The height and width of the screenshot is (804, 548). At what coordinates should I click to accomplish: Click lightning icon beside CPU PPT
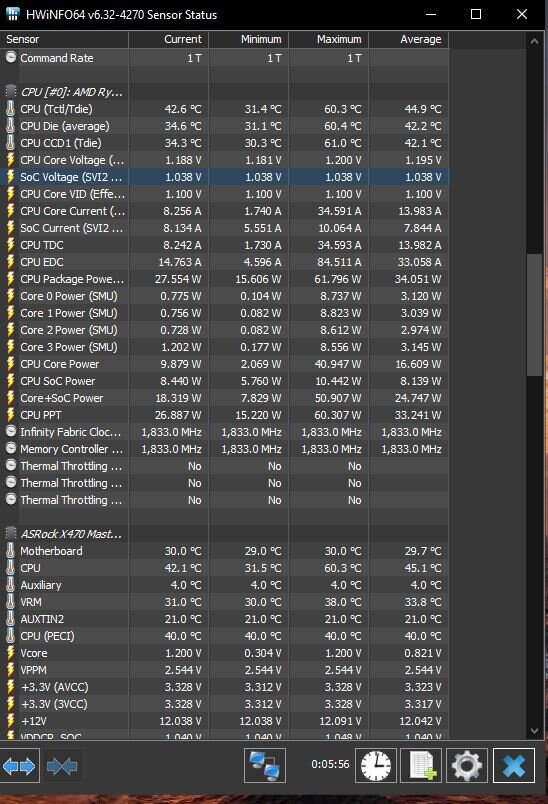coord(10,415)
